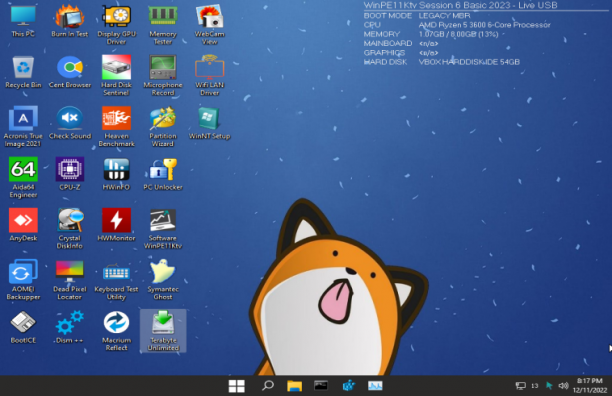Image resolution: width=612 pixels, height=396 pixels.
Task: Click the speaker volume tray icon
Action: [x=563, y=386]
